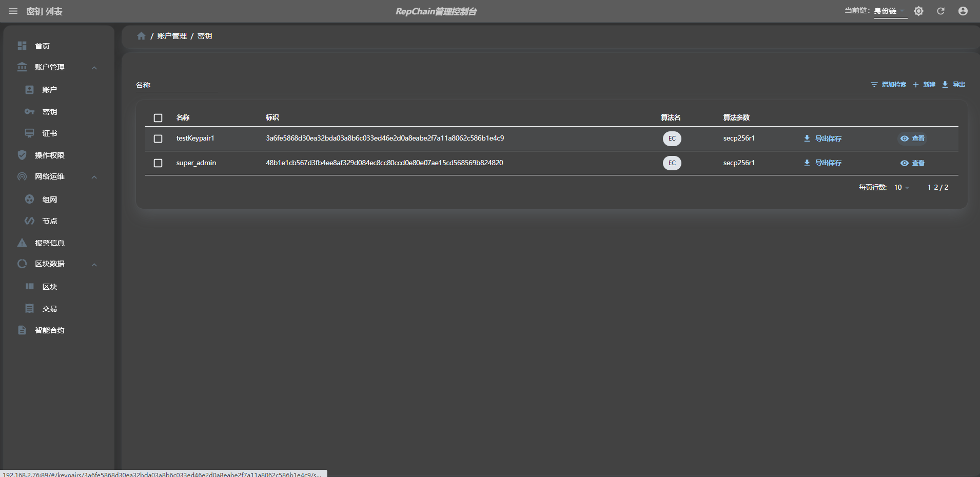Click the 首页 dashboard icon

pyautogui.click(x=22, y=46)
